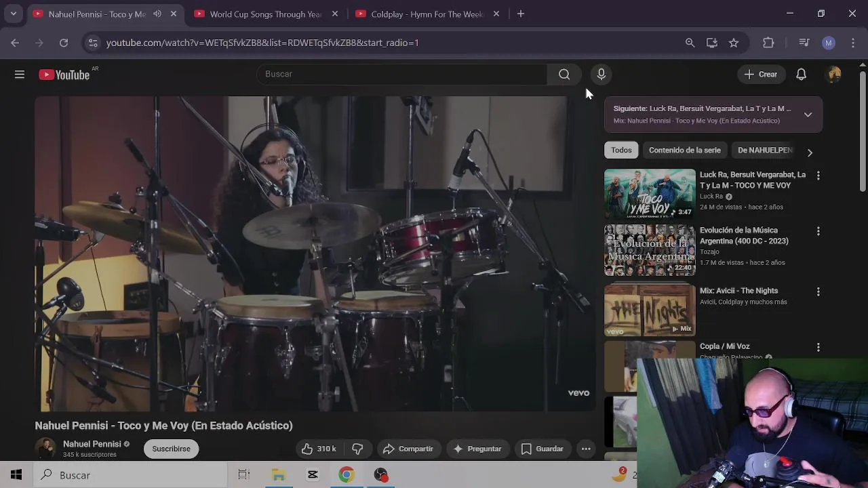The image size is (868, 488).
Task: Click the Crear button
Action: point(761,75)
